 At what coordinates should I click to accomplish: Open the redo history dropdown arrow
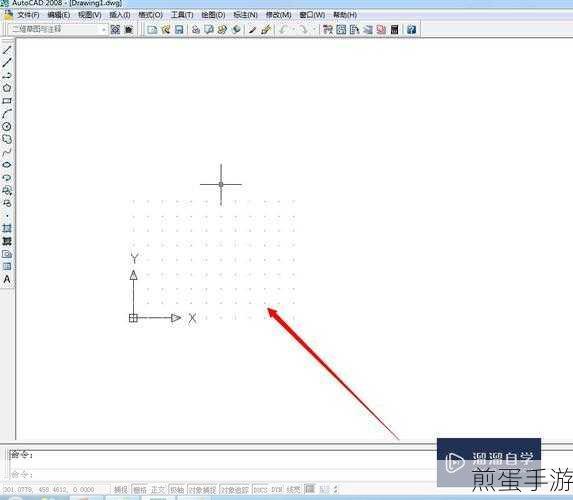click(314, 29)
